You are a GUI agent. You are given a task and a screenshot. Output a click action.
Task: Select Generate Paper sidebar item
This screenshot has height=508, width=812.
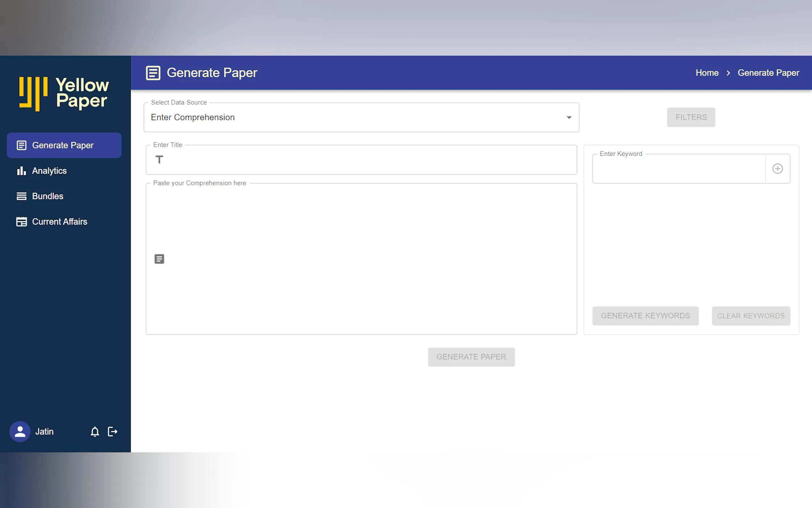63,145
